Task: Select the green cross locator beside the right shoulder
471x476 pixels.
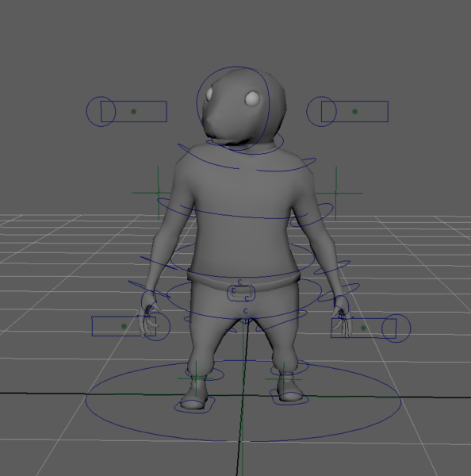Action: point(335,193)
